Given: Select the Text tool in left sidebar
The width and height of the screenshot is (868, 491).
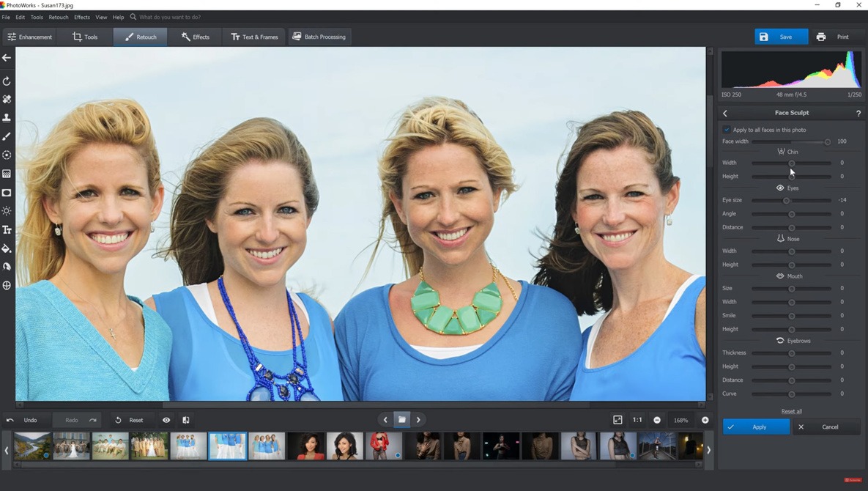Looking at the screenshot, I should point(7,229).
